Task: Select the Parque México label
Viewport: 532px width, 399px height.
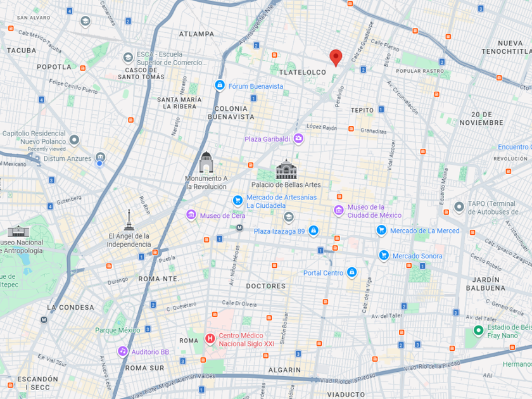Action: [x=117, y=330]
